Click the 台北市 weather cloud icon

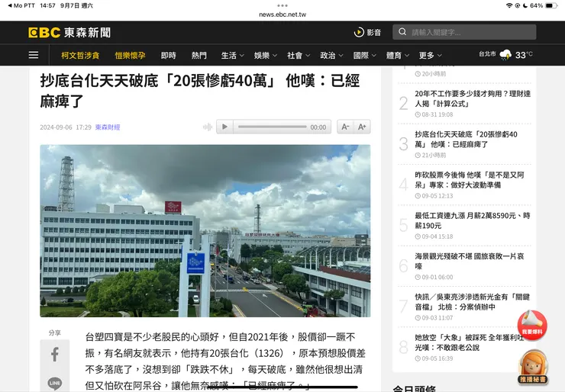[x=505, y=55]
